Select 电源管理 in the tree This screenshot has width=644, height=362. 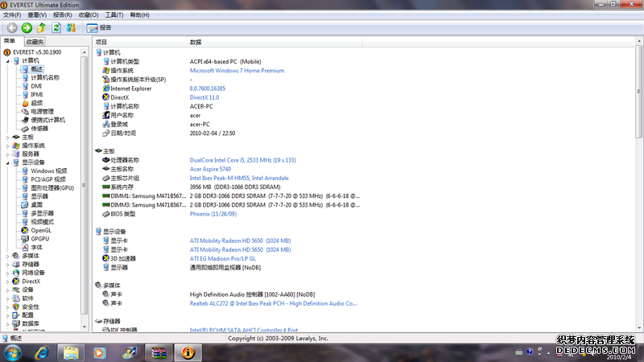pyautogui.click(x=43, y=112)
